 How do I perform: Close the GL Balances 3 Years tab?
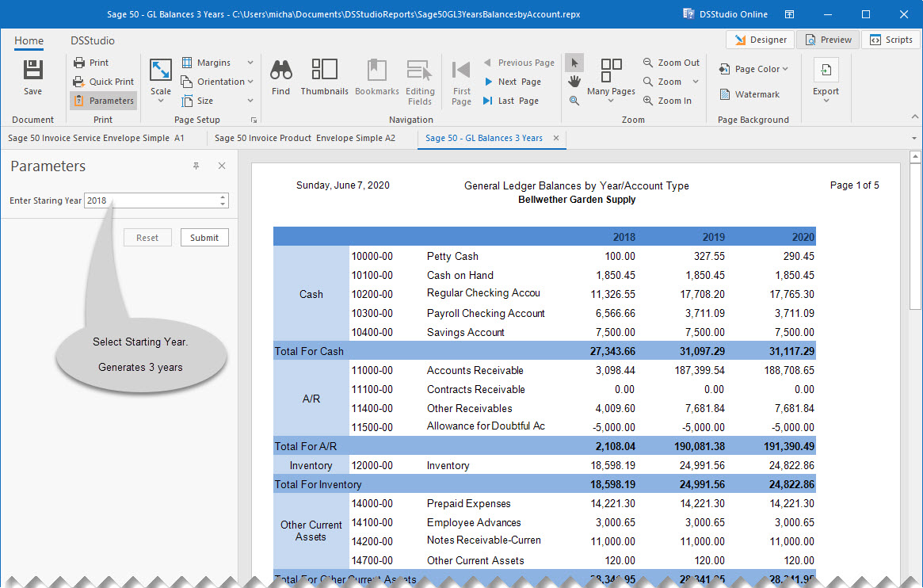556,138
